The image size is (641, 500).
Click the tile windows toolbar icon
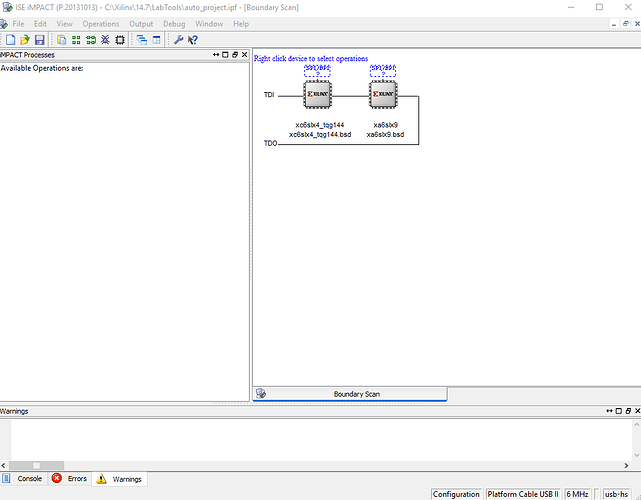[x=157, y=40]
